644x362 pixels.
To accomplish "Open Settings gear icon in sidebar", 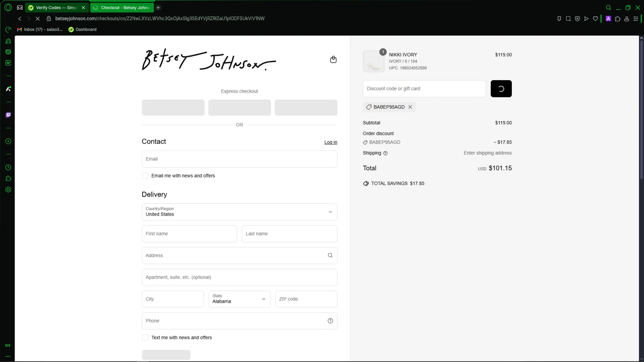I will (8, 190).
